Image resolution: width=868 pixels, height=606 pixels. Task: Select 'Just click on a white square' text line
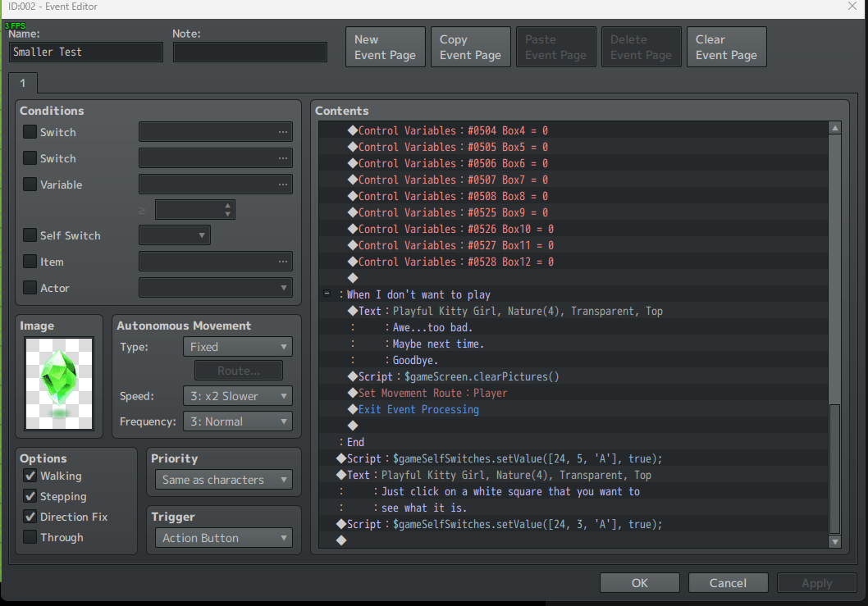point(573,491)
